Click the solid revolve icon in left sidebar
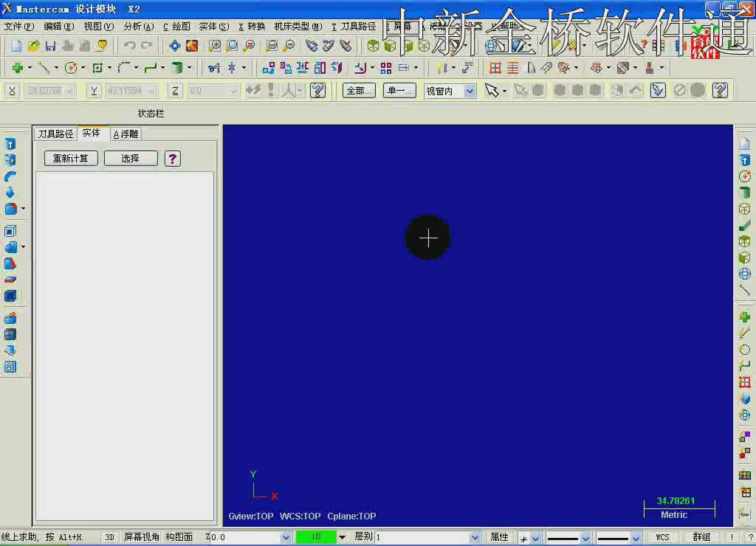The image size is (756, 546). tap(10, 160)
